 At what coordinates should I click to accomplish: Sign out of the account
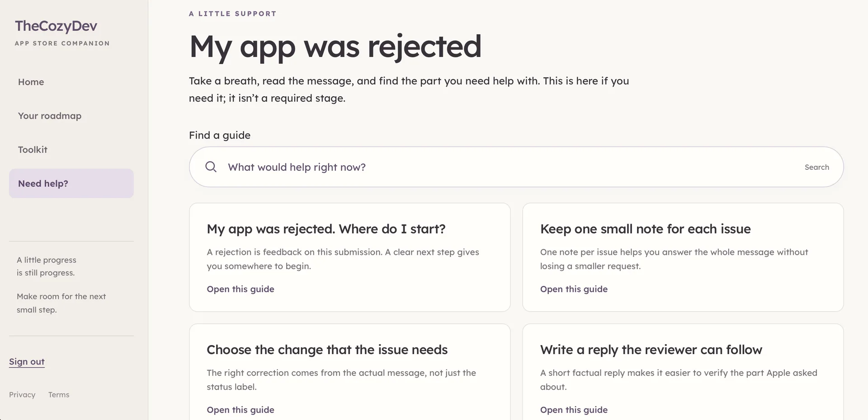(x=27, y=362)
